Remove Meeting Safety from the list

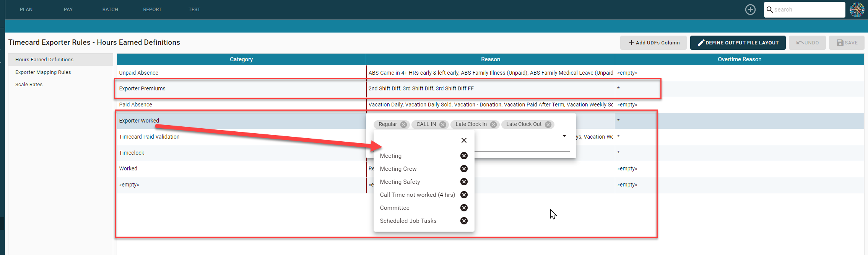pyautogui.click(x=464, y=182)
